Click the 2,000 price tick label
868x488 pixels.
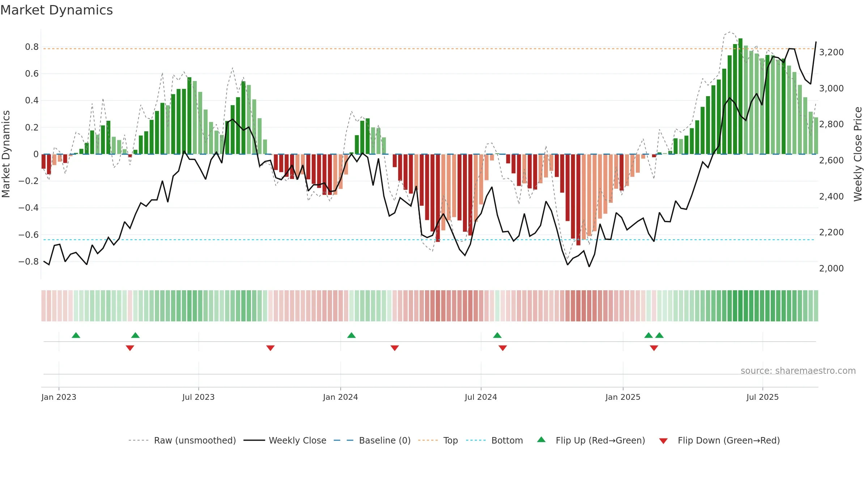point(831,269)
